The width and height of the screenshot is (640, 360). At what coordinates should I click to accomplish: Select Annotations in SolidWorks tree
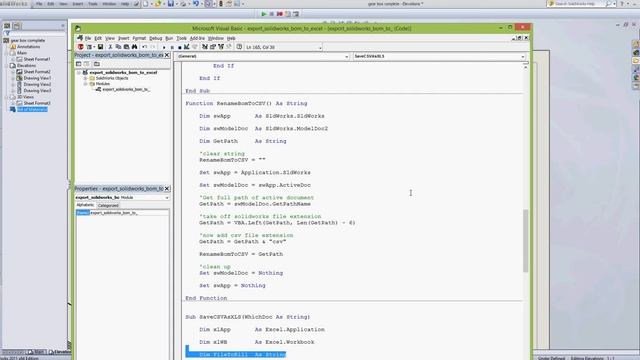pyautogui.click(x=29, y=47)
